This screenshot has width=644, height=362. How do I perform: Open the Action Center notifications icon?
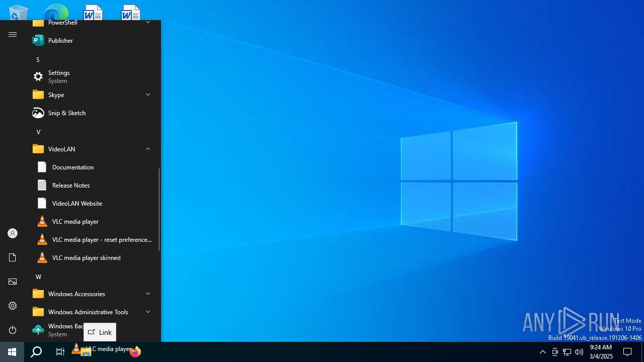[627, 352]
